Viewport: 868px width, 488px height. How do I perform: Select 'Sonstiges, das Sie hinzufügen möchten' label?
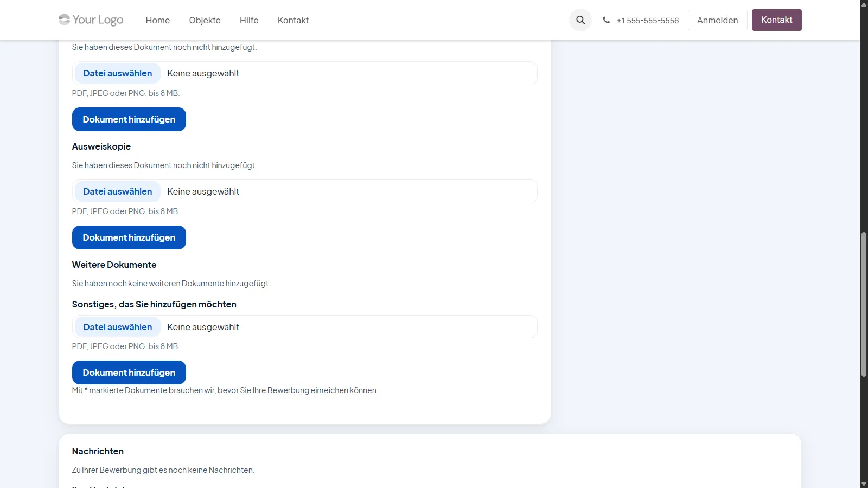(x=154, y=304)
